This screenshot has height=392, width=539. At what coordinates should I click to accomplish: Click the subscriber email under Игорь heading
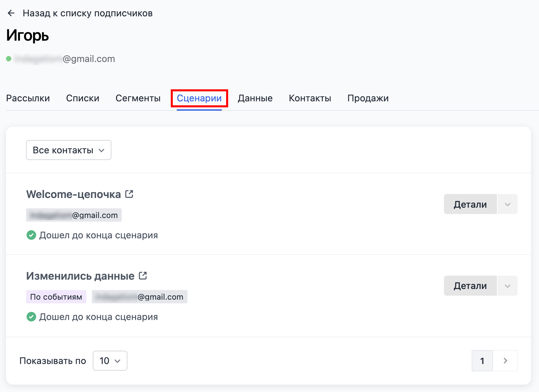(x=63, y=59)
